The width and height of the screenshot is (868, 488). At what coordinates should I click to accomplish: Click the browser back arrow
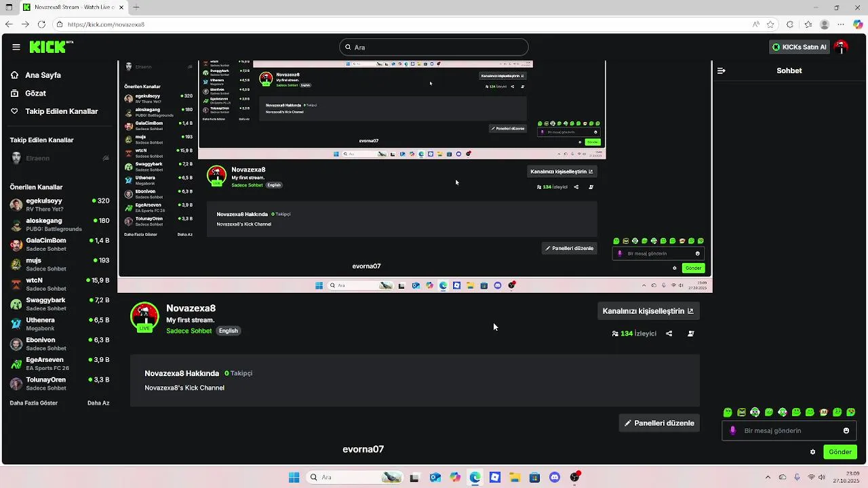pos(9,24)
